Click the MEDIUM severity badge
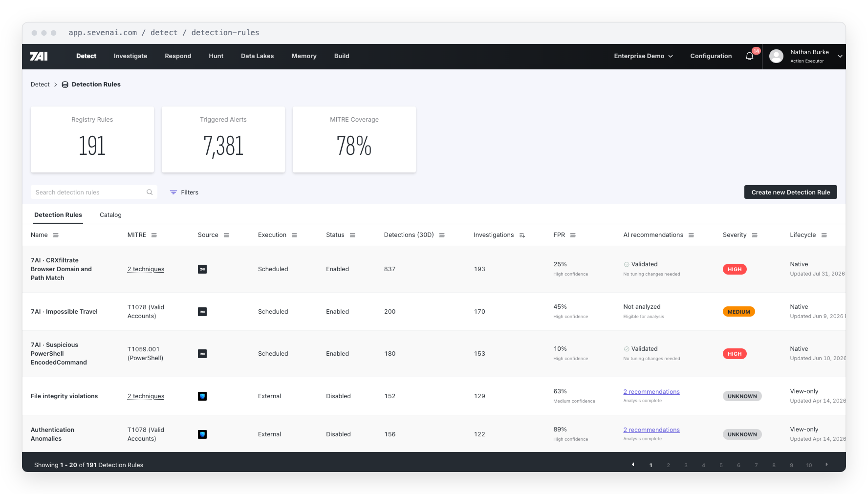The image size is (868, 494). (739, 312)
